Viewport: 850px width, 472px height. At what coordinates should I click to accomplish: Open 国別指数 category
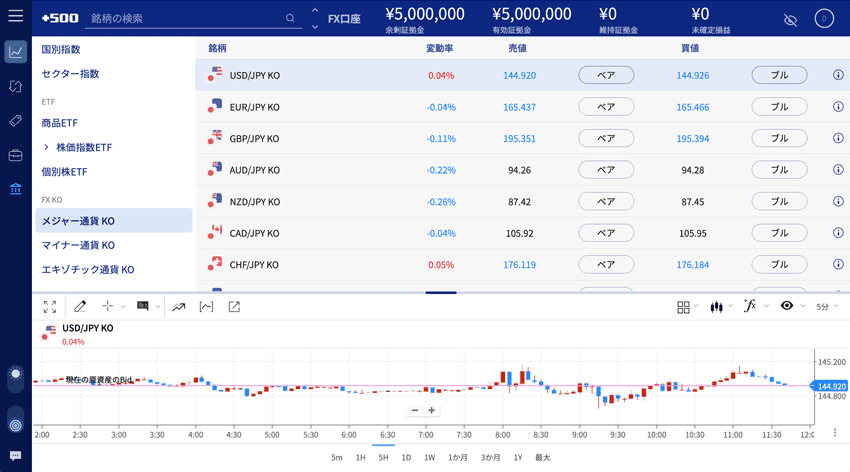pos(61,49)
